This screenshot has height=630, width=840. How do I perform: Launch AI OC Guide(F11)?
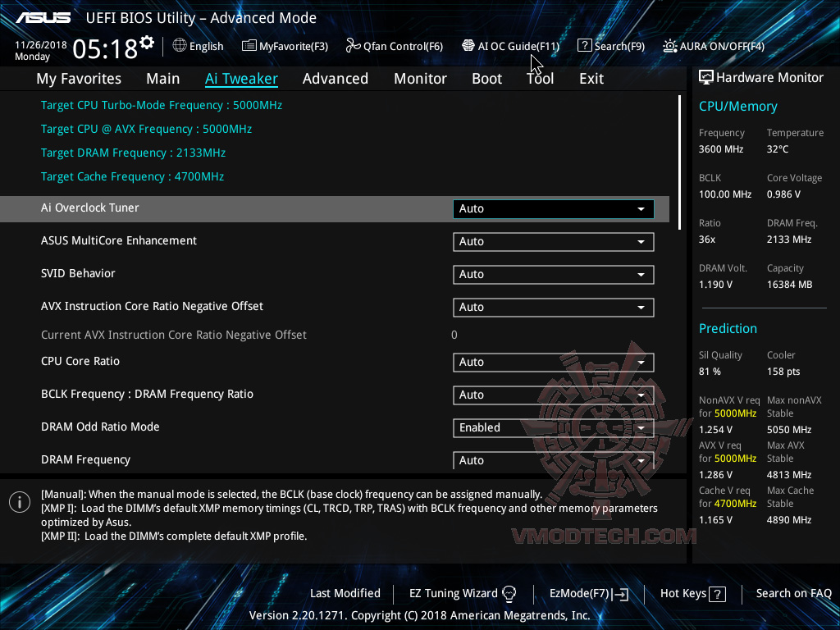(x=510, y=46)
